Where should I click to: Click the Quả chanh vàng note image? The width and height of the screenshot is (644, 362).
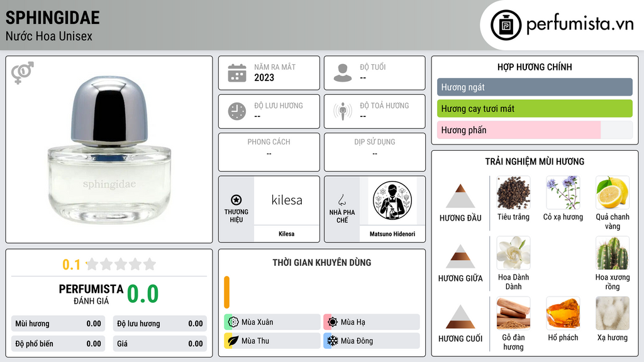pyautogui.click(x=613, y=193)
